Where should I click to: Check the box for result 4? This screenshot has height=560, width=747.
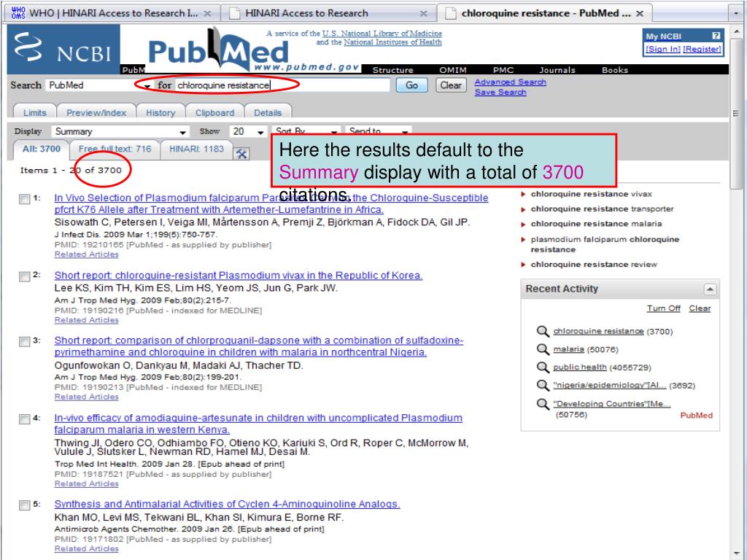coord(24,419)
